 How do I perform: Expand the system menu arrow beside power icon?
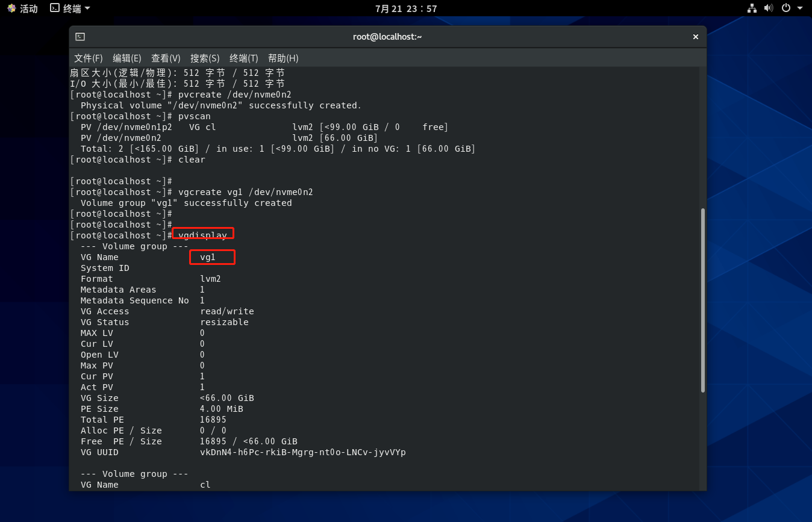(800, 8)
